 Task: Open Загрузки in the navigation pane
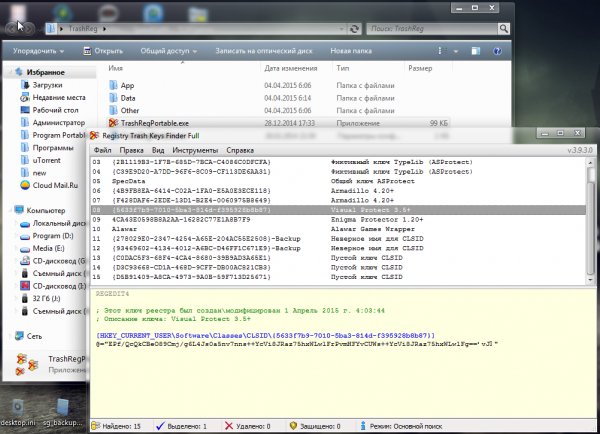coord(47,85)
